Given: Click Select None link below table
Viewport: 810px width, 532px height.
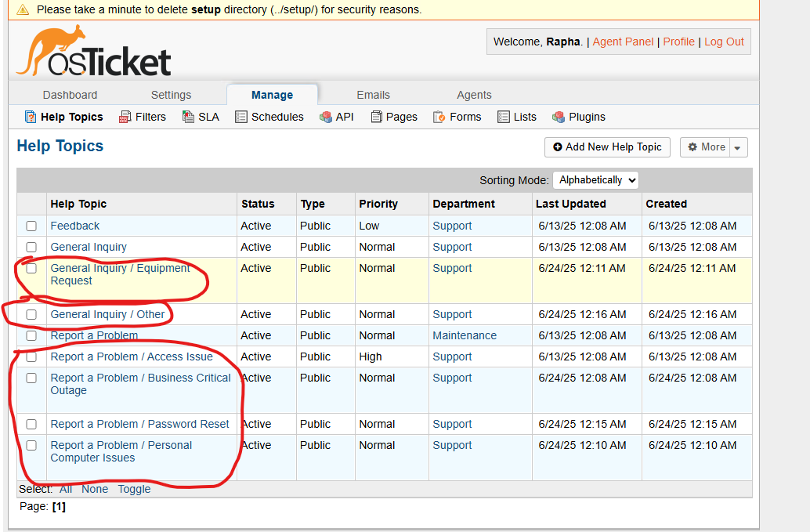Looking at the screenshot, I should coord(95,489).
